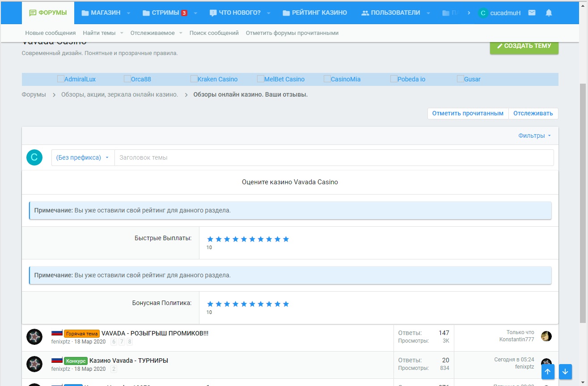The image size is (588, 386).
Task: Open the ЧТО НОВОГО? section
Action: pos(235,13)
